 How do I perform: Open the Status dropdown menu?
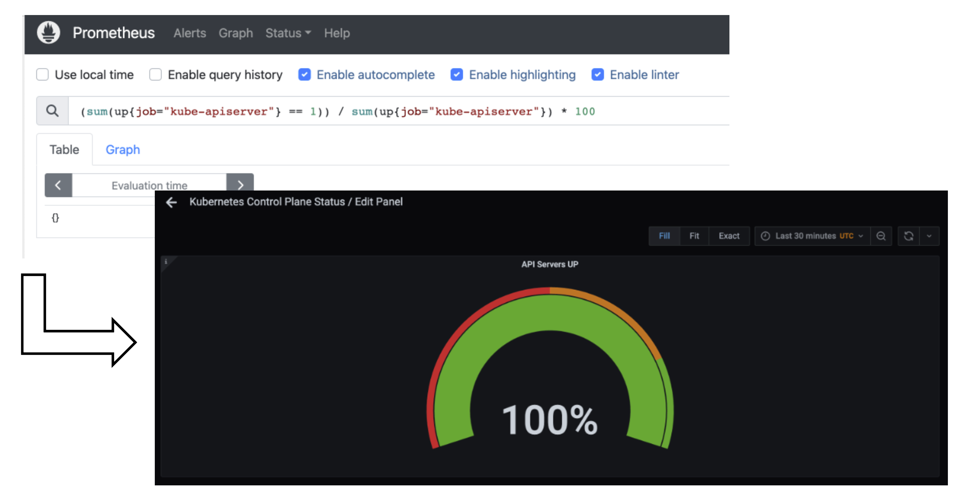tap(288, 33)
